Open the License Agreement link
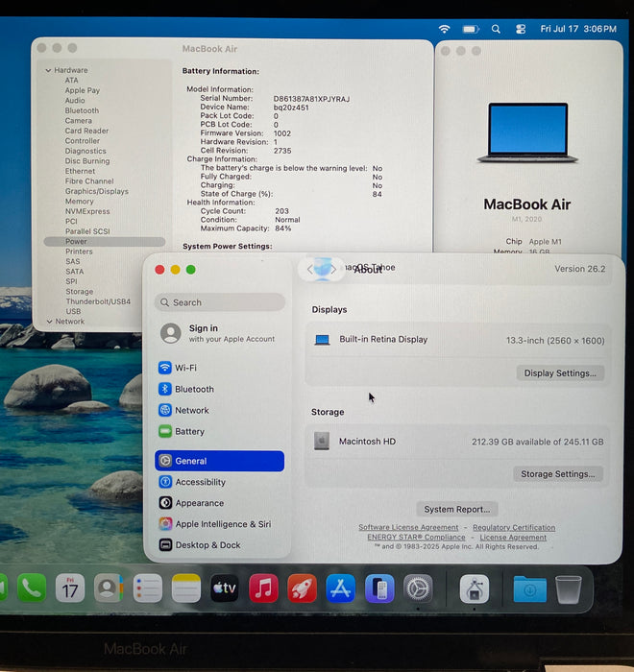This screenshot has height=672, width=634. [x=513, y=537]
